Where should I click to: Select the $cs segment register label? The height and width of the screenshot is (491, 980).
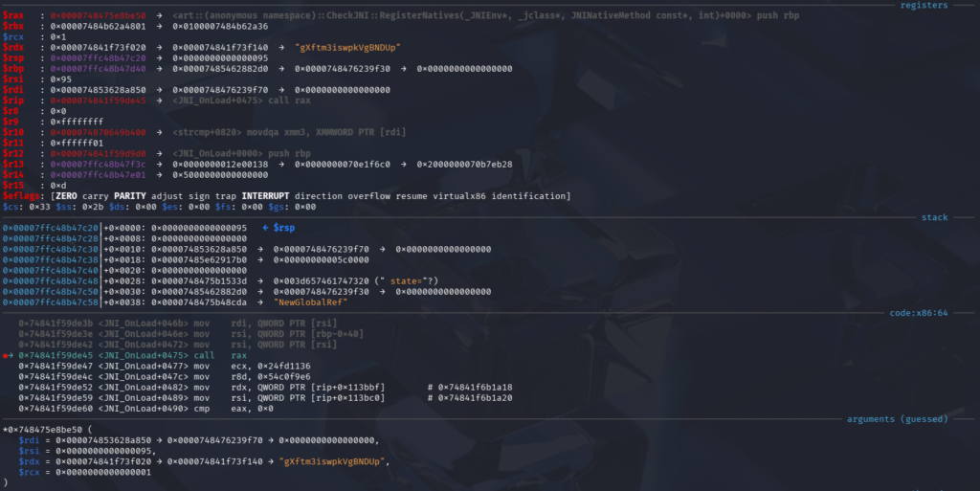pyautogui.click(x=11, y=207)
